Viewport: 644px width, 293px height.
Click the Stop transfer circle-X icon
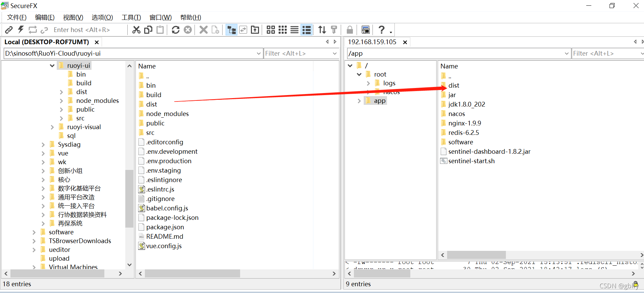pos(188,30)
